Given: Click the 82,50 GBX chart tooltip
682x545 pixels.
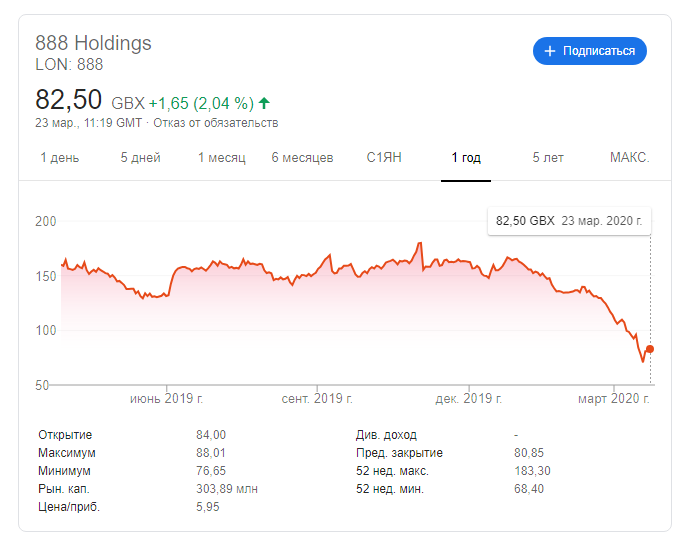Looking at the screenshot, I should coord(568,220).
